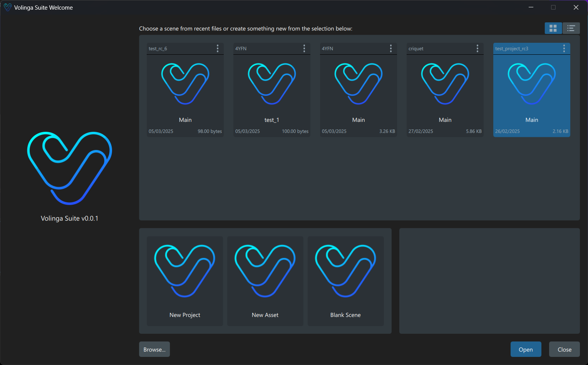Viewport: 588px width, 365px height.
Task: Choose the Blank Scene template icon
Action: (x=345, y=271)
